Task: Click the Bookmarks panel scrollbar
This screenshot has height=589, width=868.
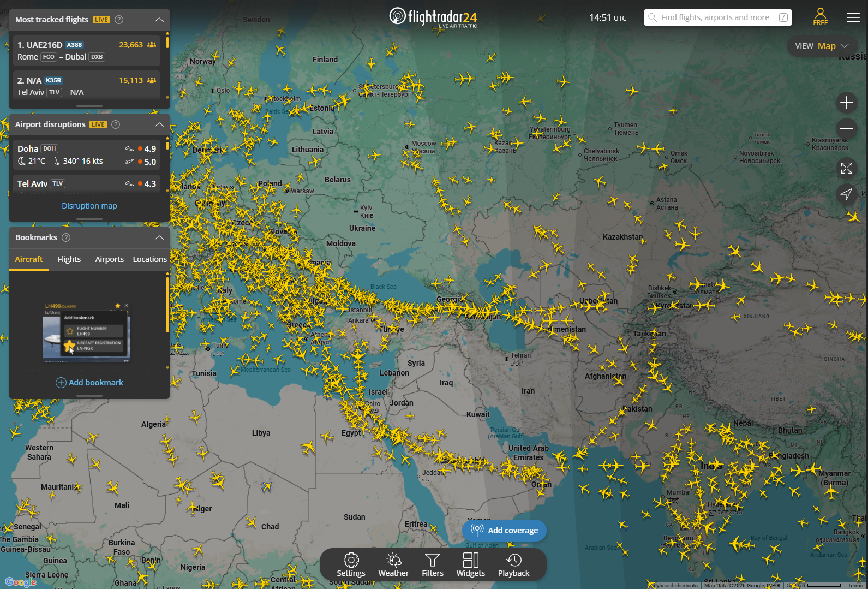Action: [167, 306]
